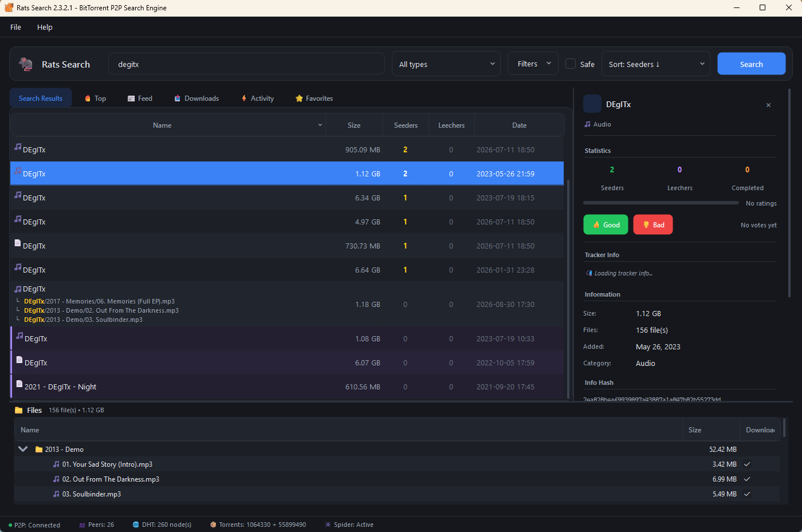Image resolution: width=802 pixels, height=532 pixels.
Task: Click the audio icon on the 905.09 MB result
Action: click(18, 147)
